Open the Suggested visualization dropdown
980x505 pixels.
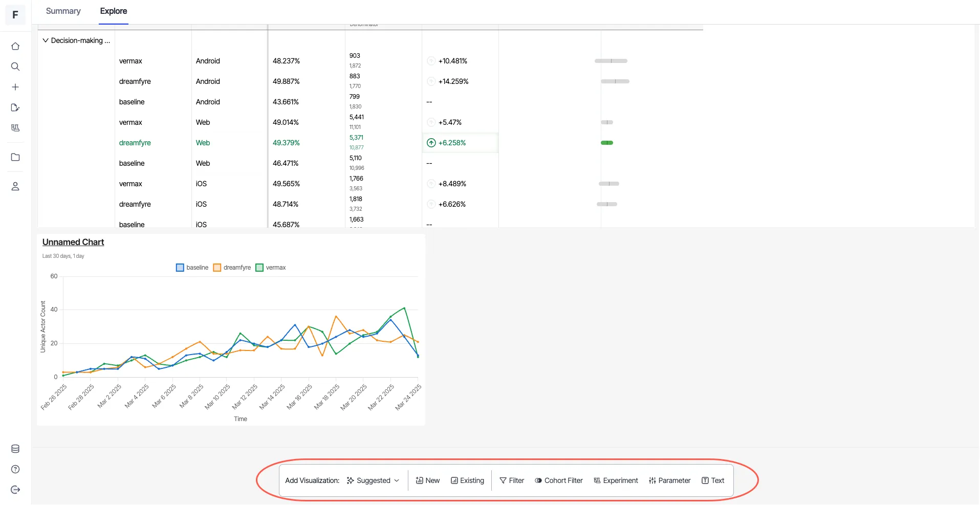tap(373, 480)
